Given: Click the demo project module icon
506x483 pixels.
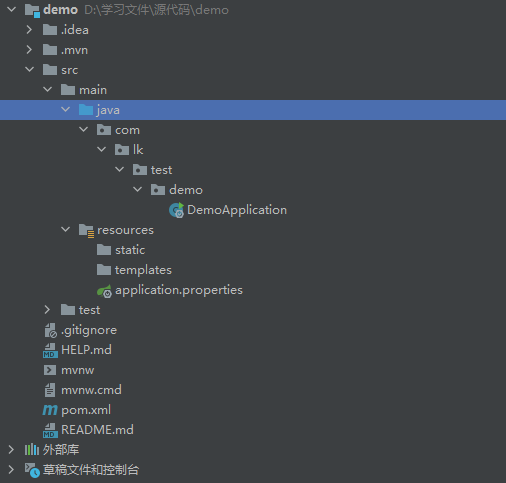Looking at the screenshot, I should coord(32,10).
